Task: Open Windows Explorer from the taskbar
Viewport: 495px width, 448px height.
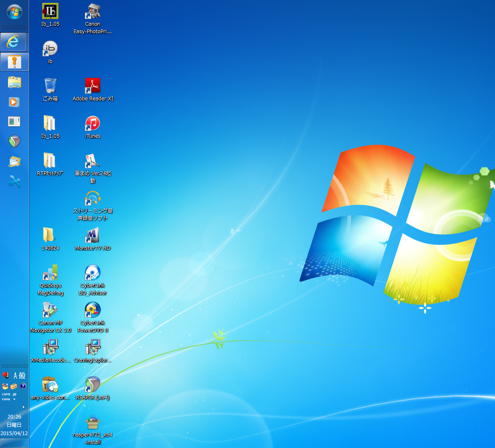Action: point(14,82)
